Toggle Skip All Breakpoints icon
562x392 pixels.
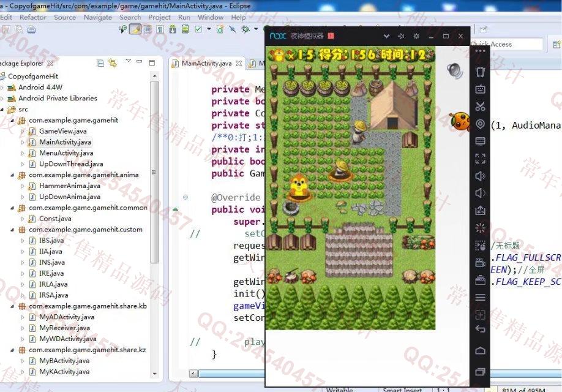tap(233, 29)
